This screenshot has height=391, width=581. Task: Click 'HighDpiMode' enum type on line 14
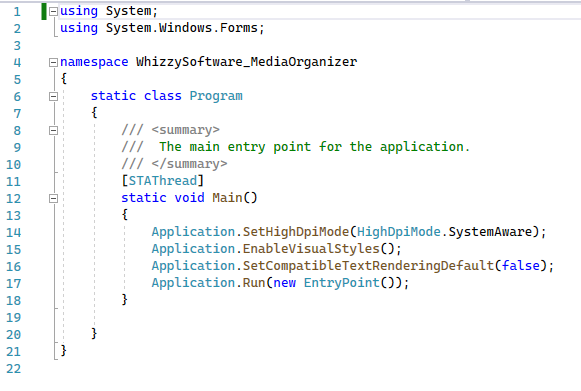[x=399, y=232]
